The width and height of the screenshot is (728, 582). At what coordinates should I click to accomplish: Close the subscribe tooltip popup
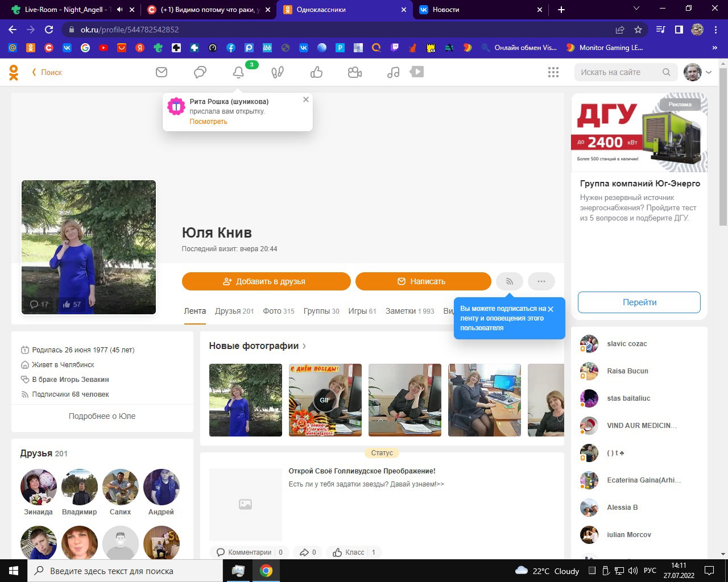551,309
